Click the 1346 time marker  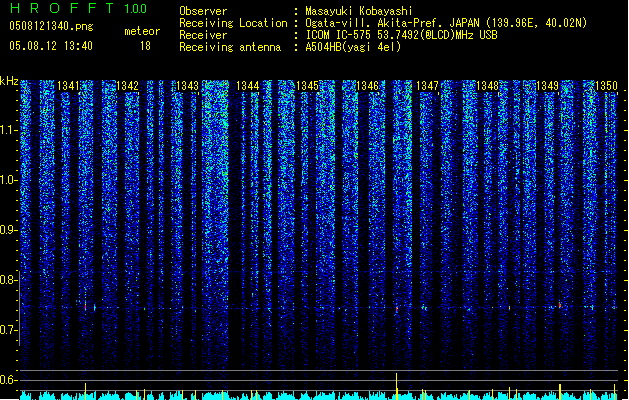(x=367, y=86)
